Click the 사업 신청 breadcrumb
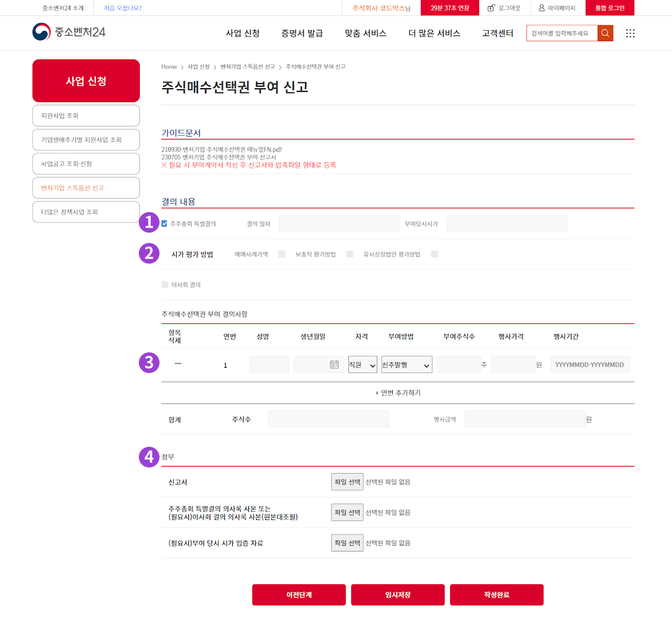Viewport: 672px width, 632px height. click(199, 67)
